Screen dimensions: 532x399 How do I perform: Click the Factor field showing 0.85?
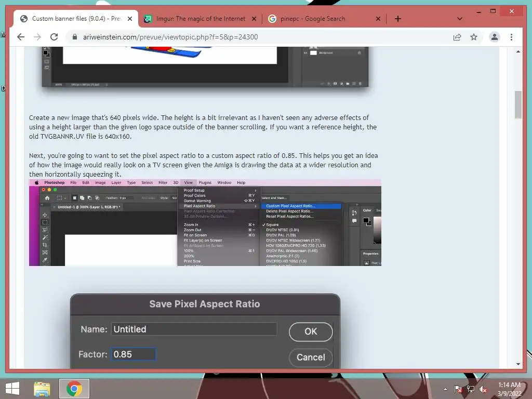point(134,354)
